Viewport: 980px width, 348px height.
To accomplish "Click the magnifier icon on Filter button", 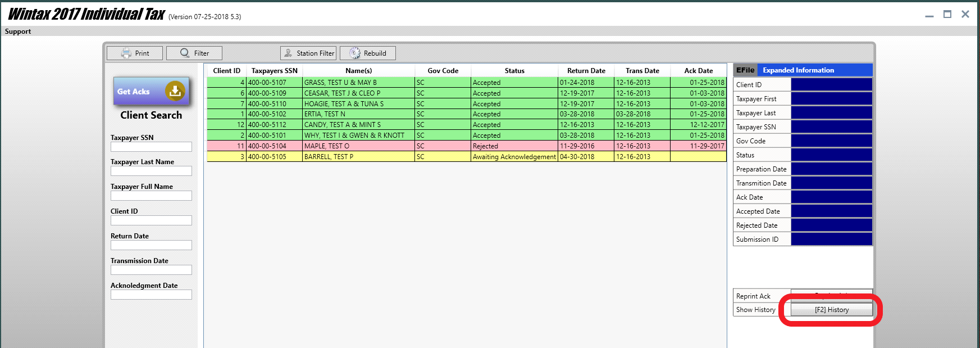I will click(x=185, y=53).
